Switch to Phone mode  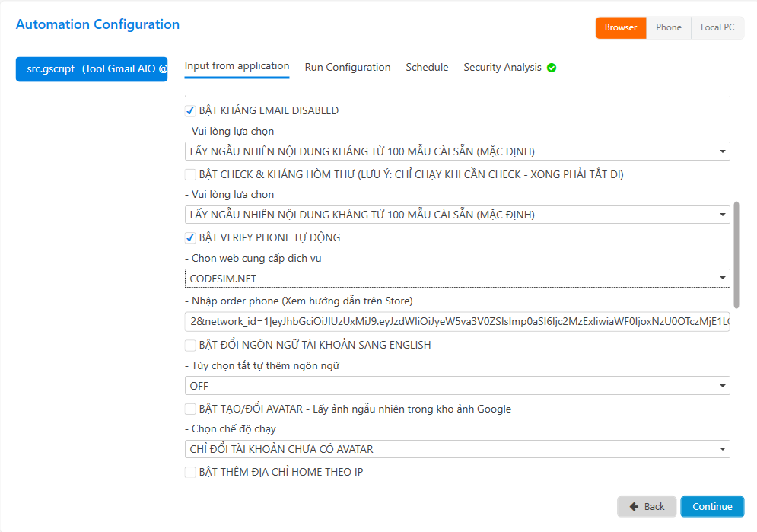[x=669, y=27]
